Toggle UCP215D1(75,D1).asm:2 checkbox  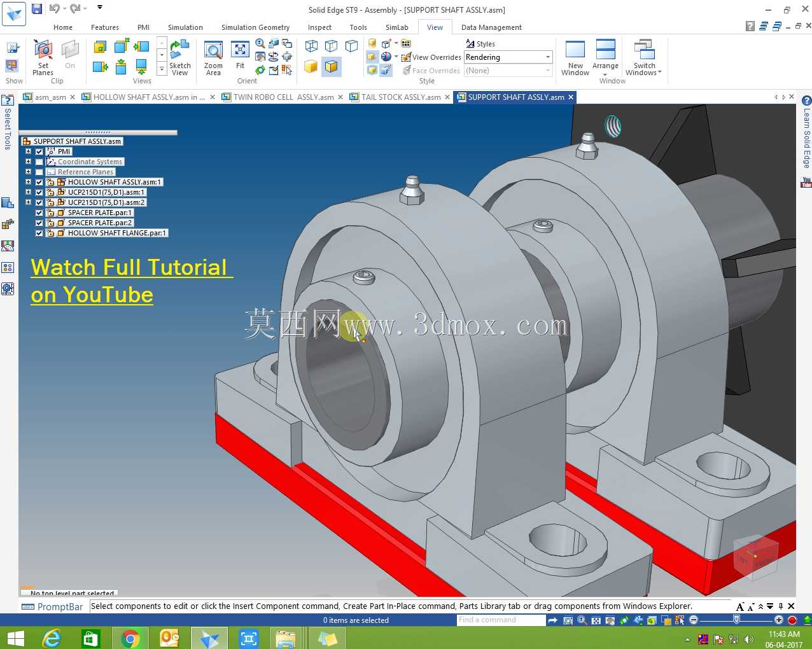pos(39,202)
